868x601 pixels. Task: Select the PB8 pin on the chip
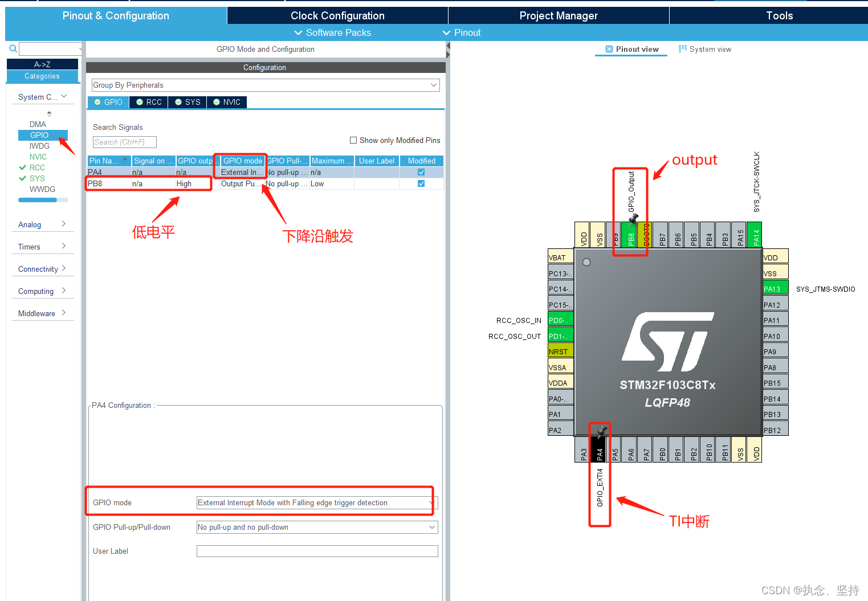[630, 235]
